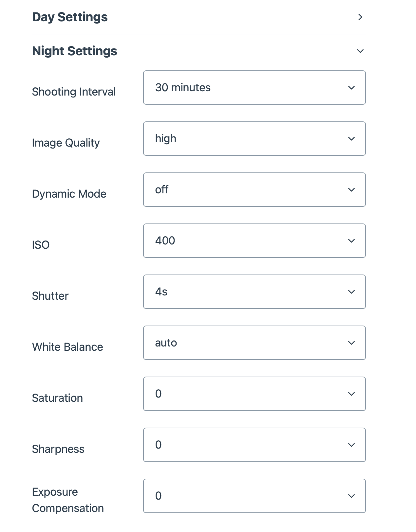Open the Dynamic Mode dropdown
This screenshot has height=532, width=416.
tap(254, 190)
